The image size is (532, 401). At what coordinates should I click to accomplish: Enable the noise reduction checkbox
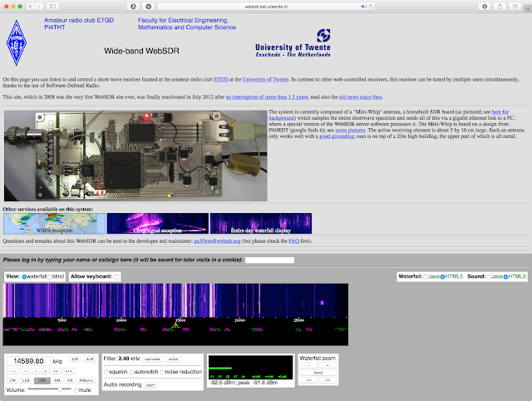[x=163, y=372]
